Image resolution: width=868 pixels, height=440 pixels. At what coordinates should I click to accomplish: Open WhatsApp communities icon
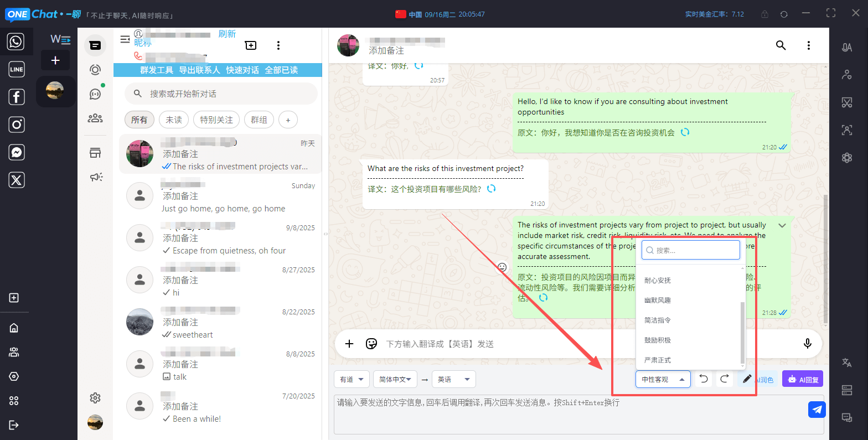(x=95, y=118)
